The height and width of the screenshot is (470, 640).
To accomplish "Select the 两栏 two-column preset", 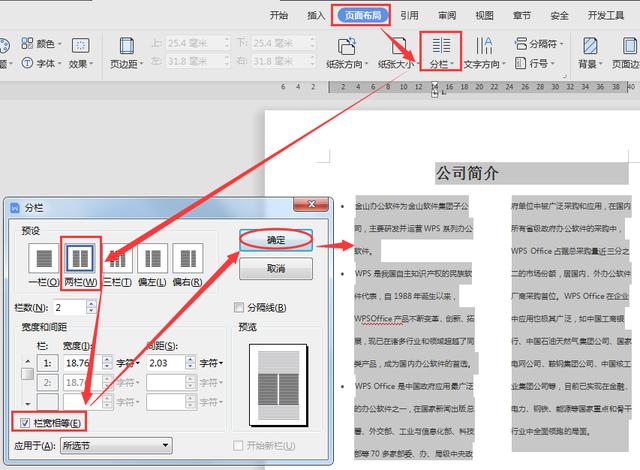I will click(80, 265).
